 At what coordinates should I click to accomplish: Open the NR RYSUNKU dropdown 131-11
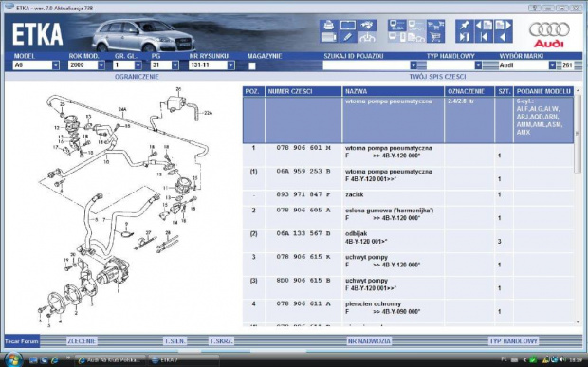click(211, 65)
